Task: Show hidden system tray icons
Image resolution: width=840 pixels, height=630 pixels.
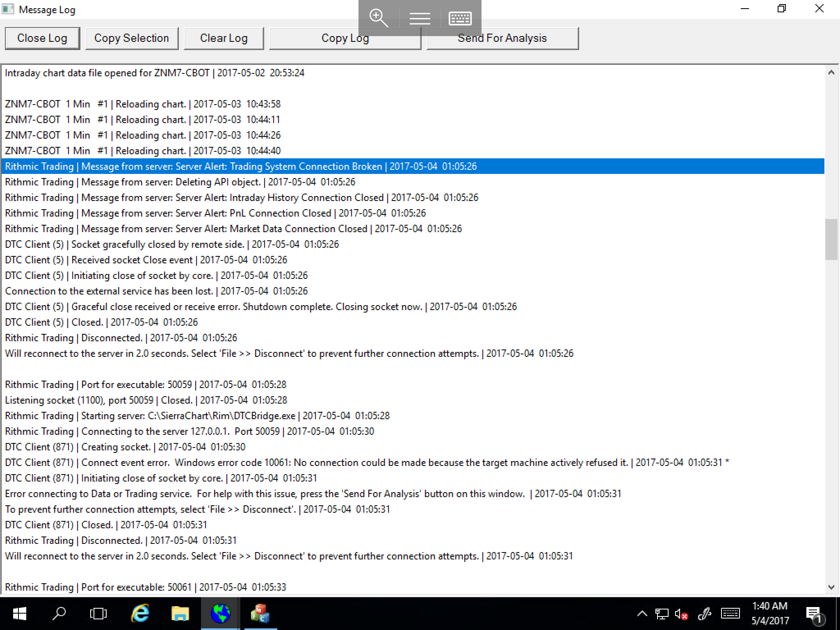Action: pyautogui.click(x=642, y=614)
